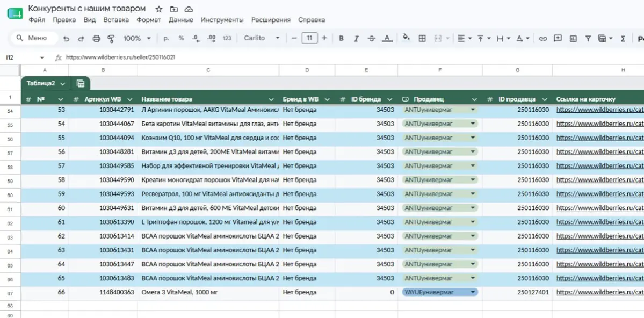This screenshot has height=318, width=644.
Task: Open the wildberries link in row 67
Action: point(600,292)
